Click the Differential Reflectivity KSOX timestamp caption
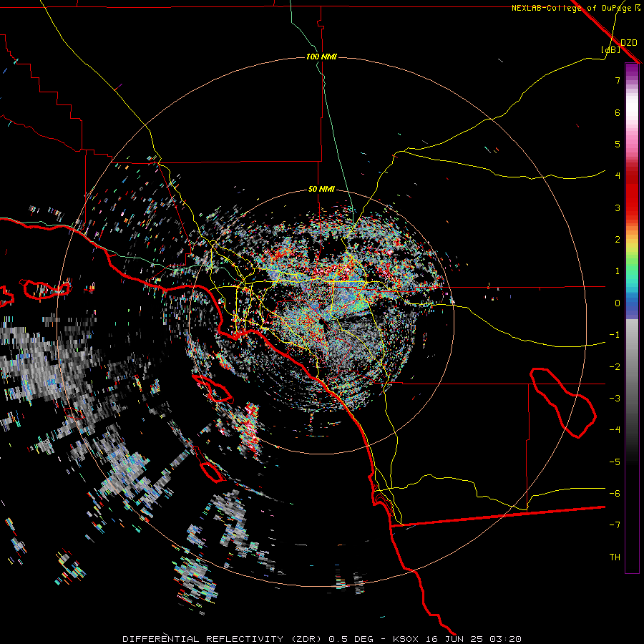 [x=322, y=639]
